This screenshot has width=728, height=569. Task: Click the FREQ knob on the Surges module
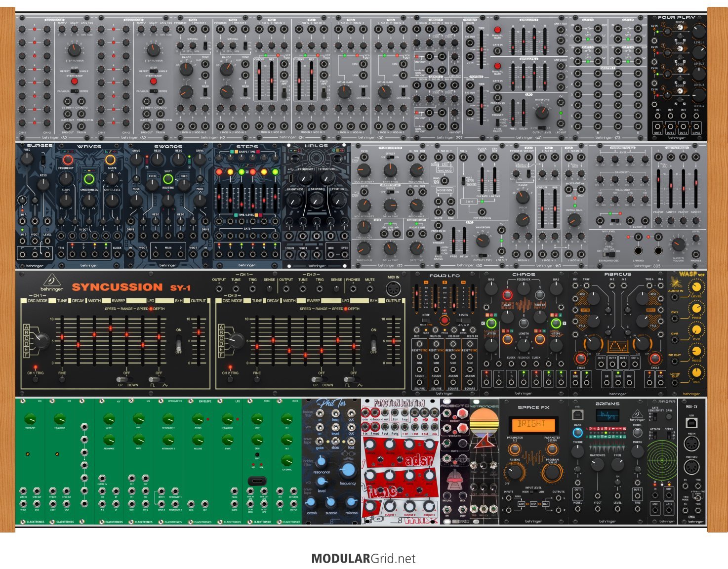[x=27, y=159]
